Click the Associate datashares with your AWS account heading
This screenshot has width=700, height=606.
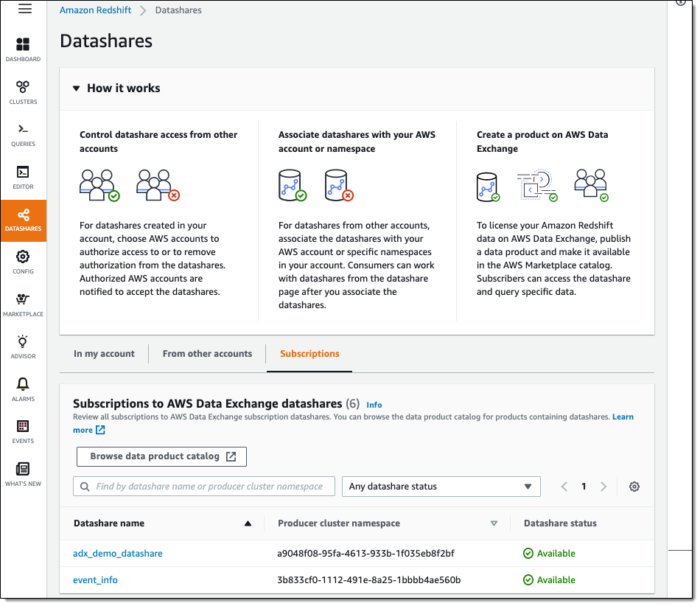pos(357,142)
